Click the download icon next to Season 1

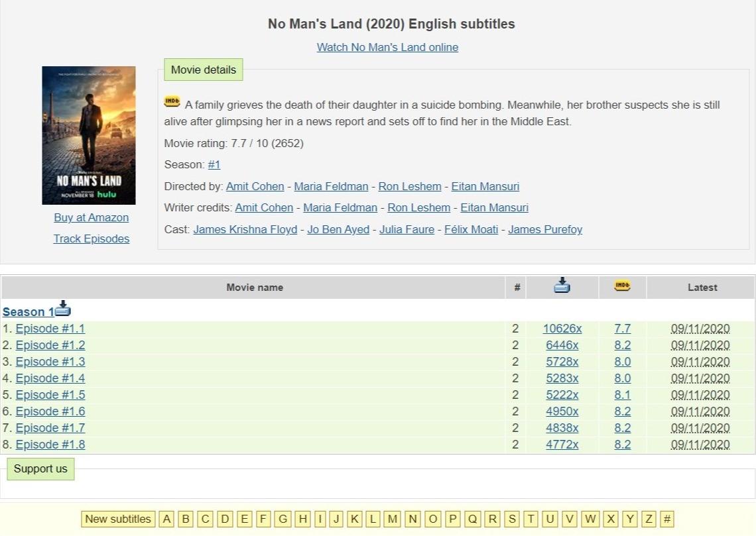pos(64,309)
